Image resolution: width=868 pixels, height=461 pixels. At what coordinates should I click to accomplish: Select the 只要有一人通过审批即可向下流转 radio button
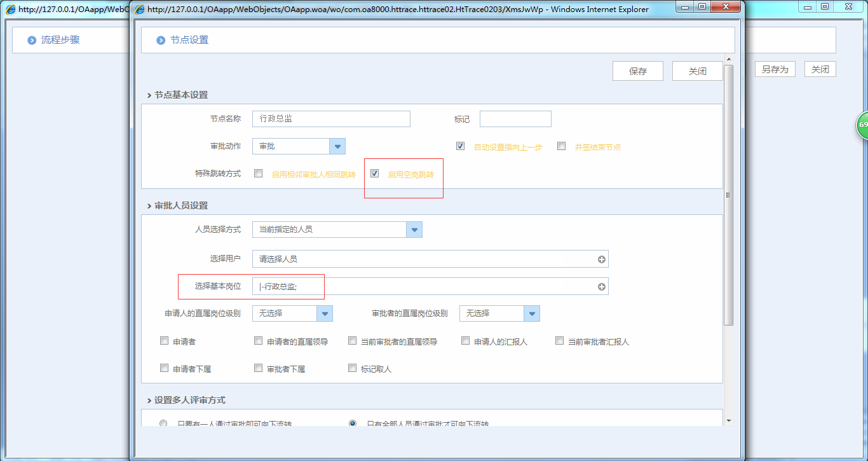pos(163,423)
